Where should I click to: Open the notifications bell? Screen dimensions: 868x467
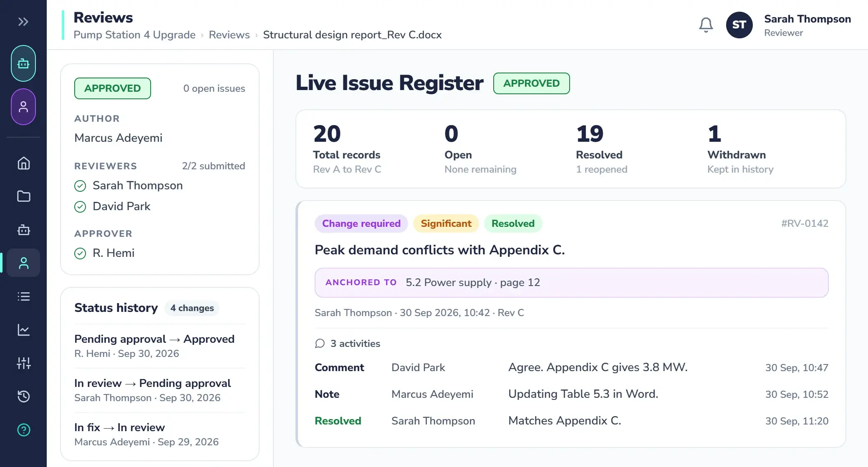(x=706, y=25)
